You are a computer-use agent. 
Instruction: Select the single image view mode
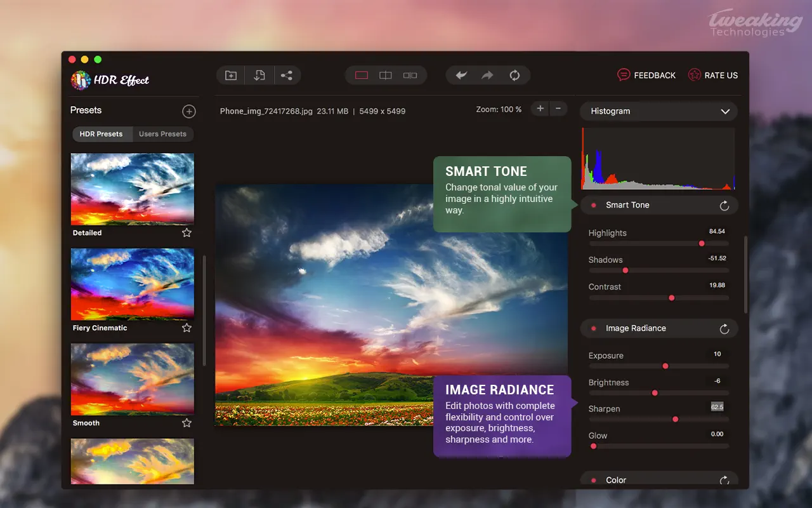click(362, 76)
